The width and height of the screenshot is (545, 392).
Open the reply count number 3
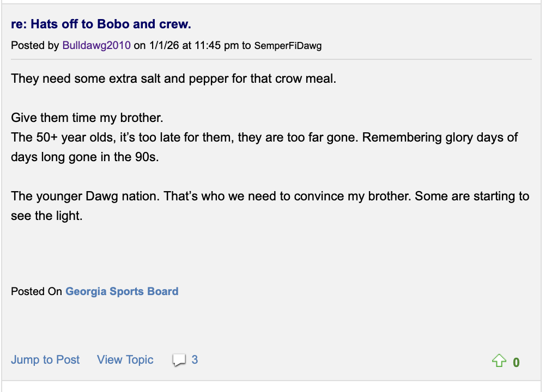(195, 360)
